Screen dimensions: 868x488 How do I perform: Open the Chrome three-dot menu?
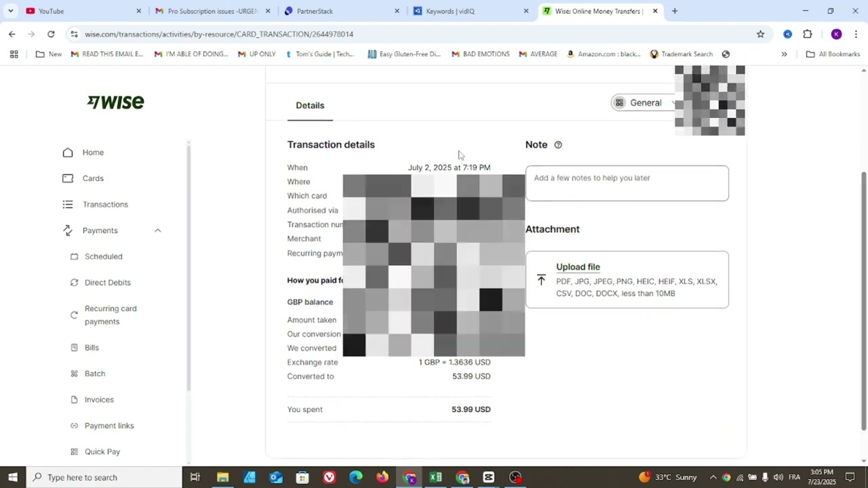pyautogui.click(x=856, y=34)
